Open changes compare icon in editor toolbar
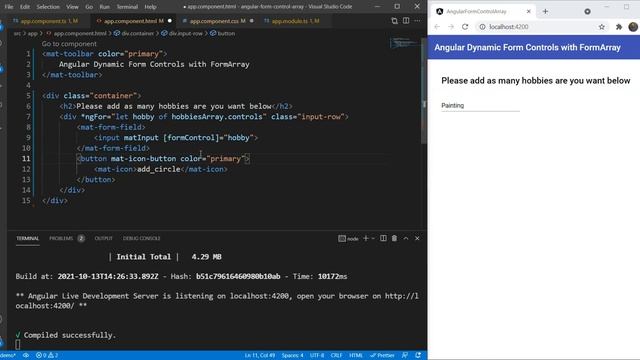Image resolution: width=640 pixels, height=360 pixels. coord(394,21)
